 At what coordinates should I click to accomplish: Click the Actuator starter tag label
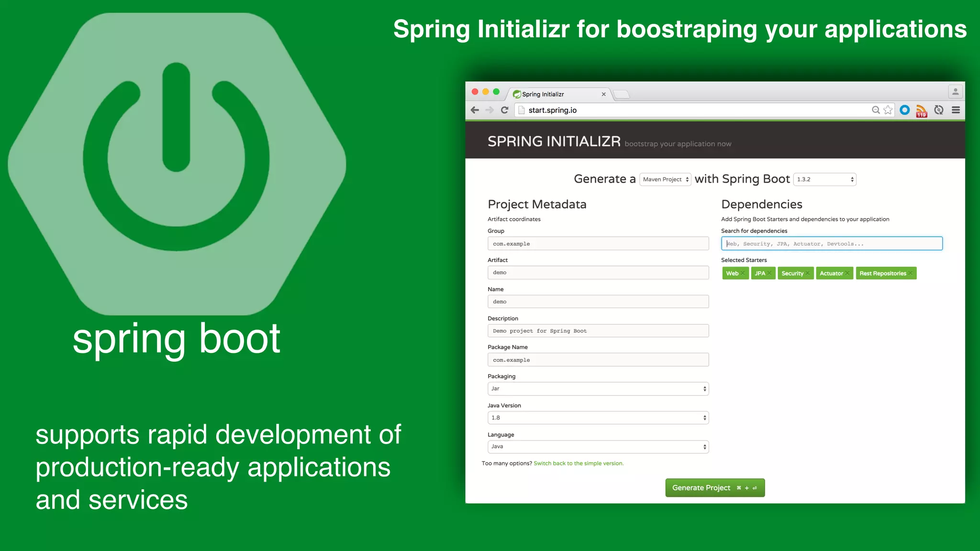click(x=831, y=273)
